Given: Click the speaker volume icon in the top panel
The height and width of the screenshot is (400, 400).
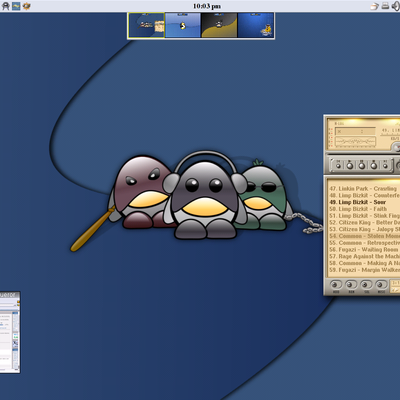Looking at the screenshot, I should [396, 6].
